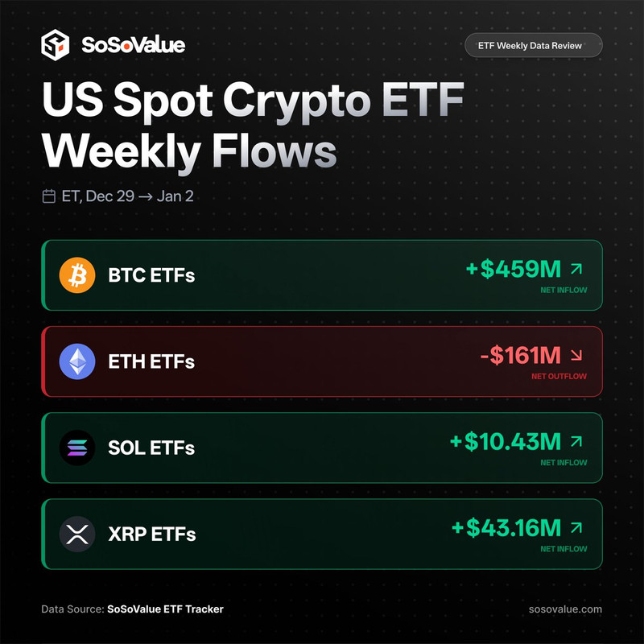644x644 pixels.
Task: Click the SoSoValue cube logo icon
Action: [56, 45]
